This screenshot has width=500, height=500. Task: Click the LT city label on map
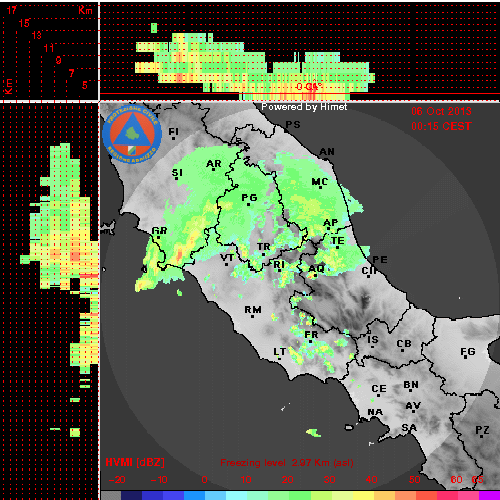tap(280, 352)
